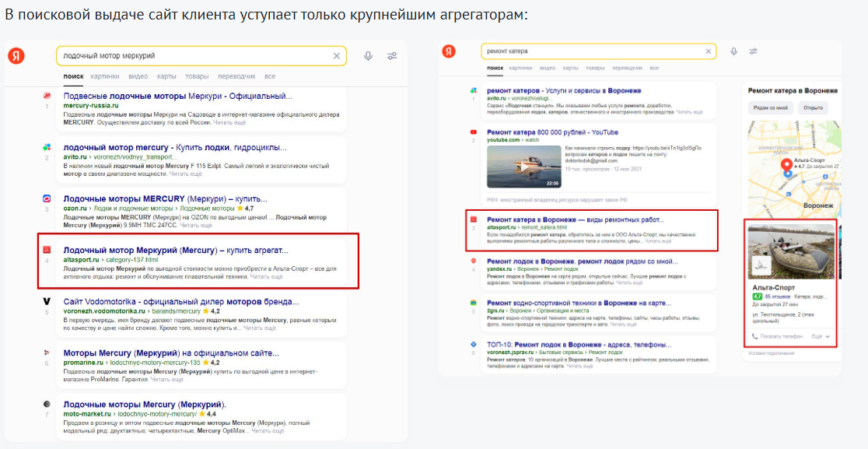Expand 'Ещё' dropdown in Альта-Спорт card
Viewport: 868px width, 449px height.
point(821,336)
